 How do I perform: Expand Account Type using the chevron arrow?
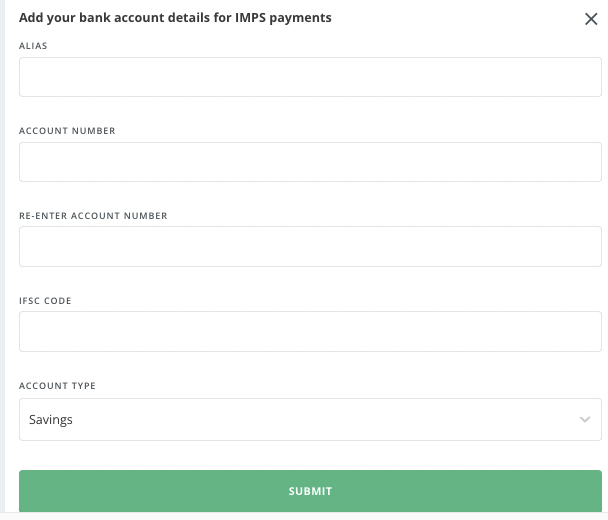coord(585,419)
